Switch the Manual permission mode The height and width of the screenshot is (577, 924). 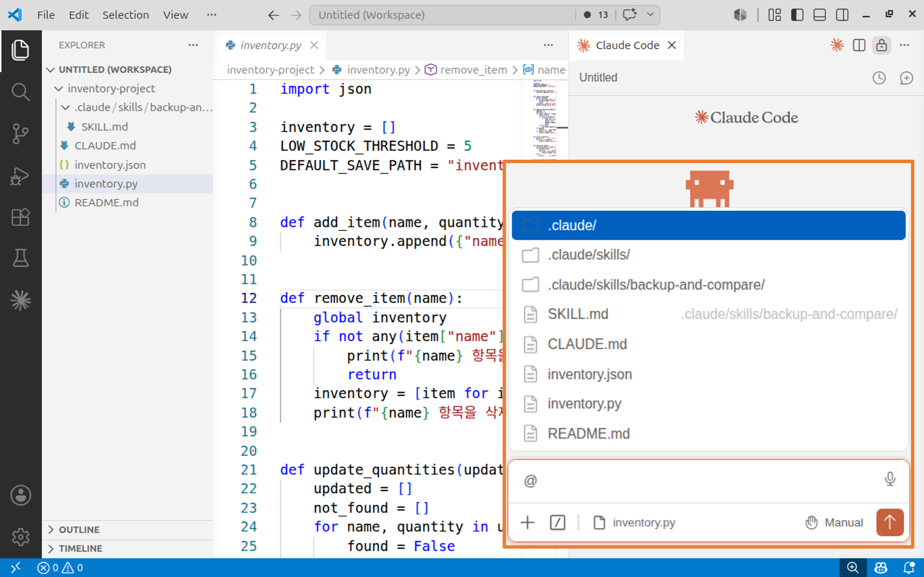click(834, 522)
